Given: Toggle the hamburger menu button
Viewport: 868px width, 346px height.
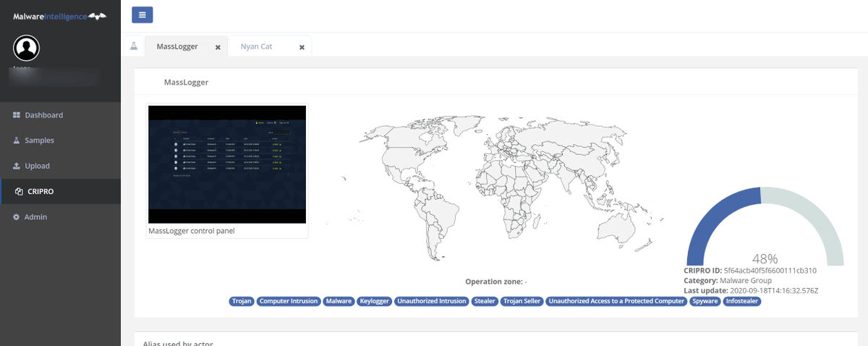Looking at the screenshot, I should point(142,14).
